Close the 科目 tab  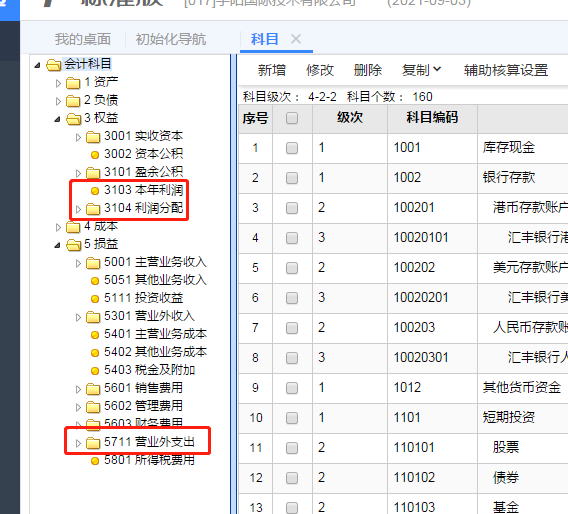296,39
